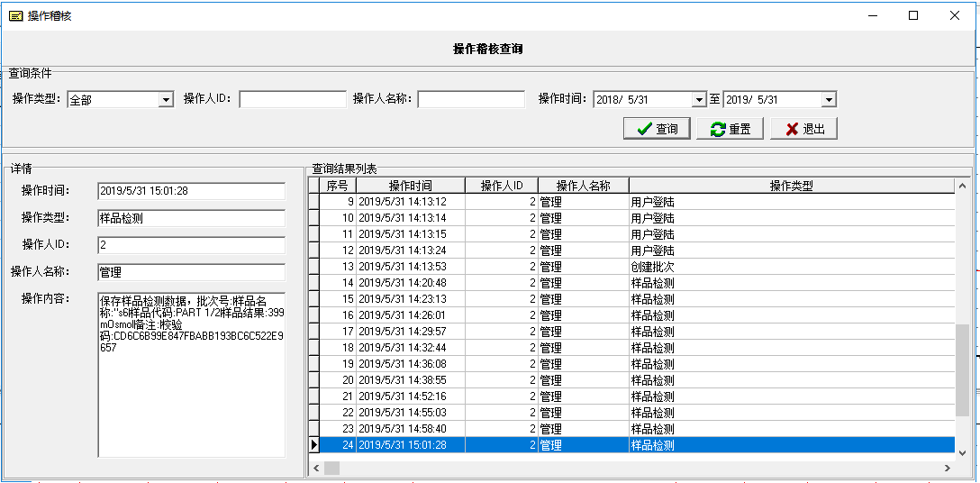Image resolution: width=980 pixels, height=483 pixels.
Task: Click the 退出 exit button
Action: tap(803, 129)
